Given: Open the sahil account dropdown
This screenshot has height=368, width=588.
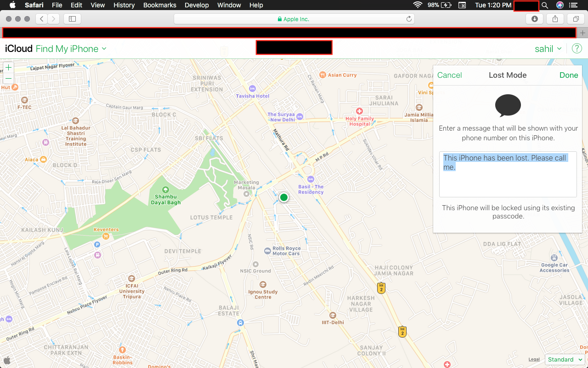Looking at the screenshot, I should click(x=548, y=49).
